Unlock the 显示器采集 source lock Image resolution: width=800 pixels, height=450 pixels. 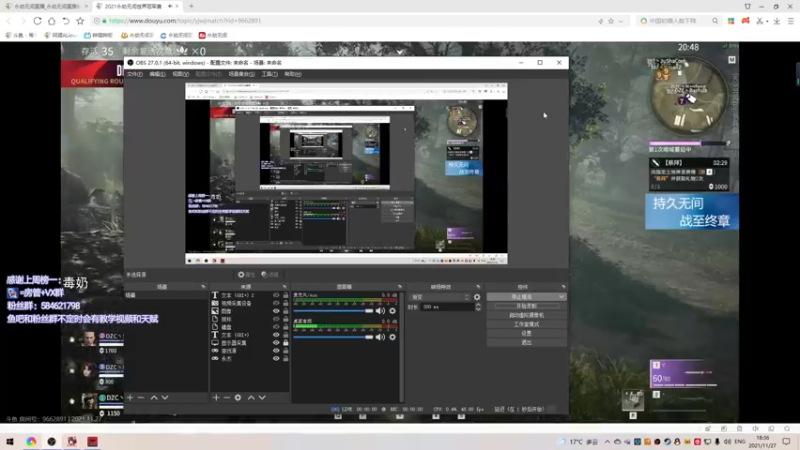point(286,342)
